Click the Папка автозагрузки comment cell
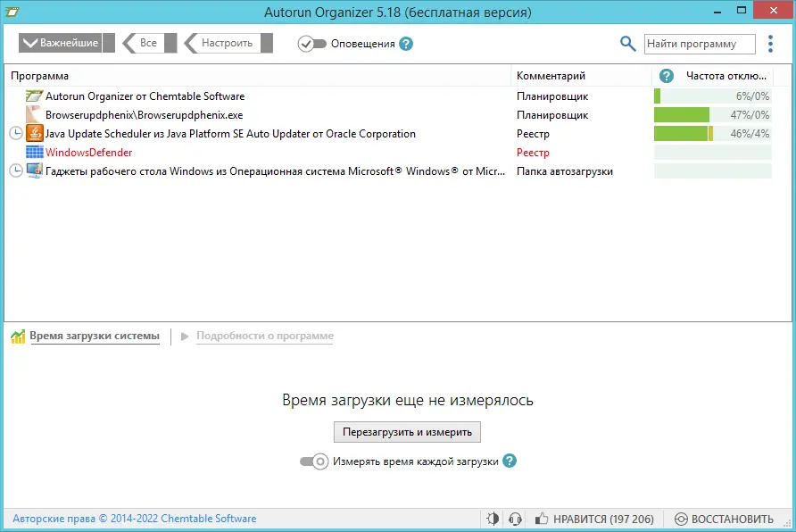The image size is (796, 532). (565, 171)
